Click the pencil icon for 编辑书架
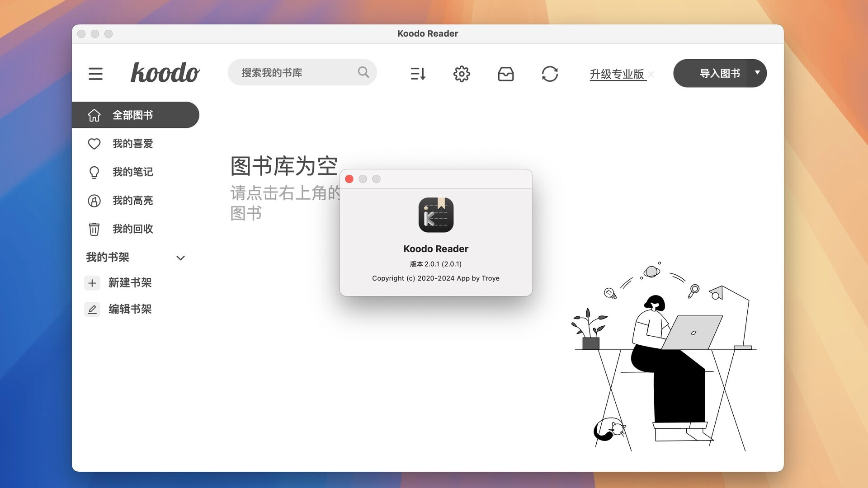The width and height of the screenshot is (868, 488). [x=92, y=310]
